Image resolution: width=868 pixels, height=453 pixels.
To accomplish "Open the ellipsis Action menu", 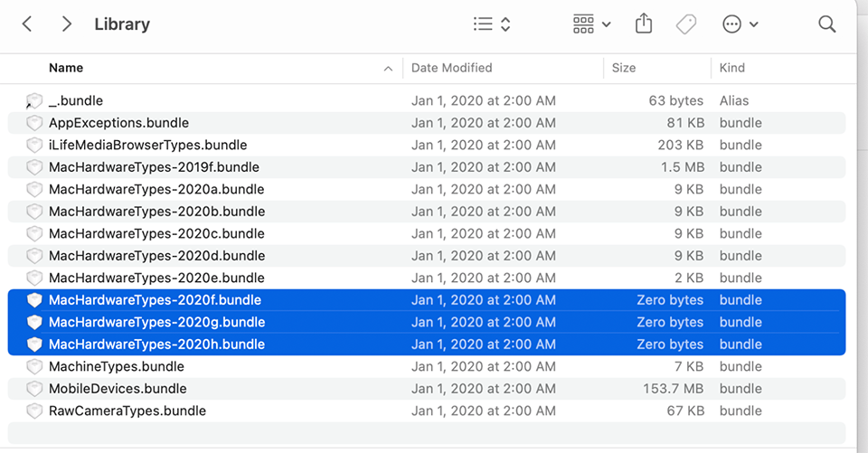I will [741, 24].
